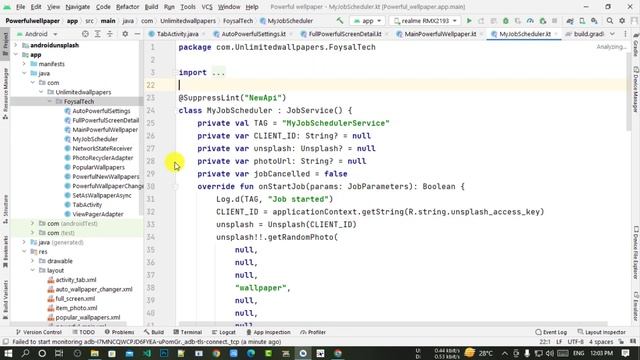Image resolution: width=640 pixels, height=360 pixels.
Task: Expand the androidunsplash module
Action: tap(16, 45)
